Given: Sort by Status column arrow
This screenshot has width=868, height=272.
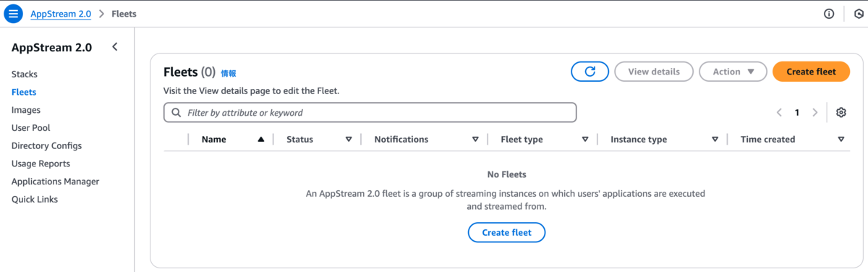Looking at the screenshot, I should [x=349, y=139].
